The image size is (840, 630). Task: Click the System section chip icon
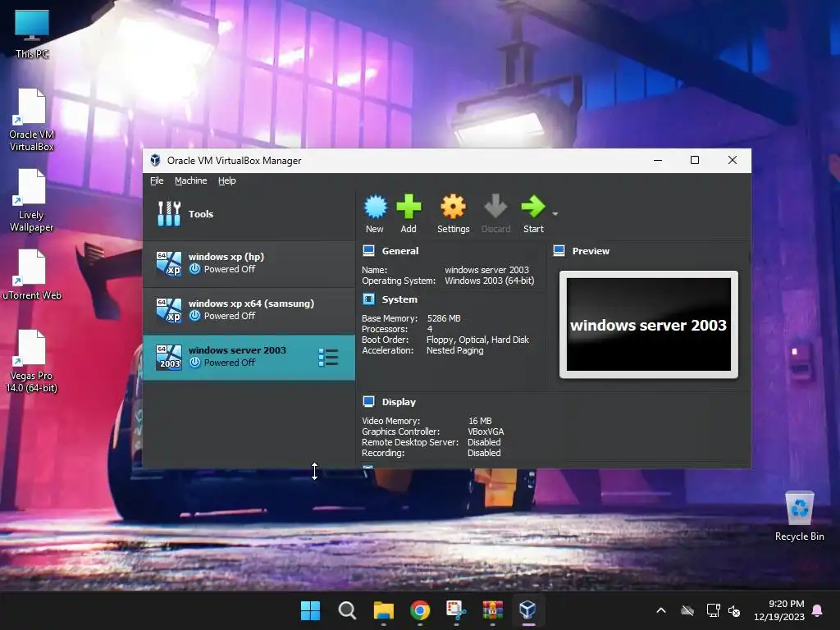click(368, 299)
